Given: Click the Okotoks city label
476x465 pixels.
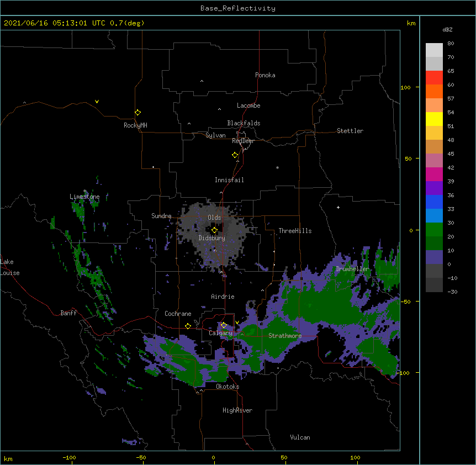Looking at the screenshot, I should [228, 387].
